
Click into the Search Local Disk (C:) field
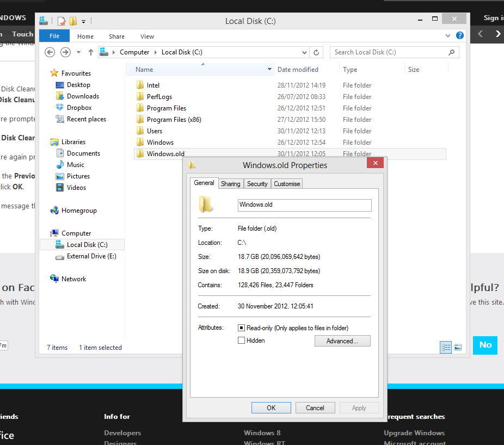[x=395, y=52]
